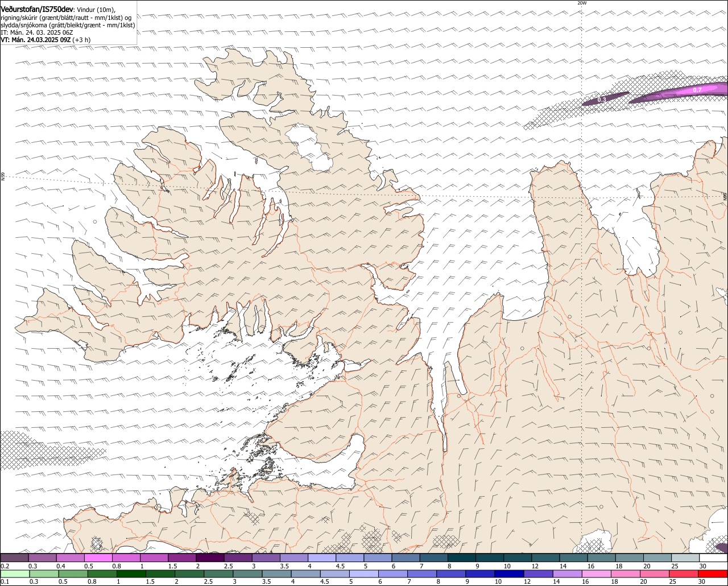Select lower legend swatch between 25 and 30
This screenshot has height=586, width=728.
[684, 573]
